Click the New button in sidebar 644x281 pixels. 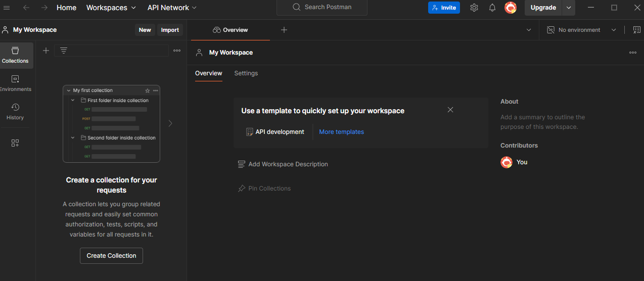[x=145, y=30]
